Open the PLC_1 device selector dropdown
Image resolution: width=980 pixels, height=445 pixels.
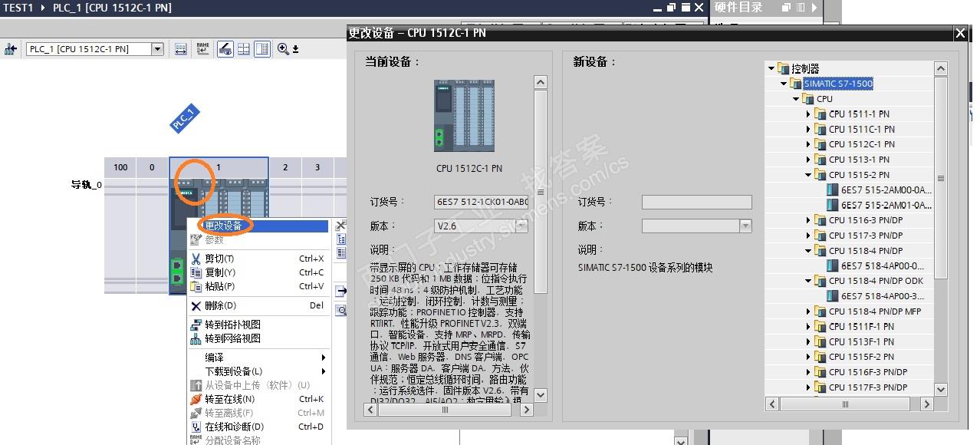click(x=158, y=49)
